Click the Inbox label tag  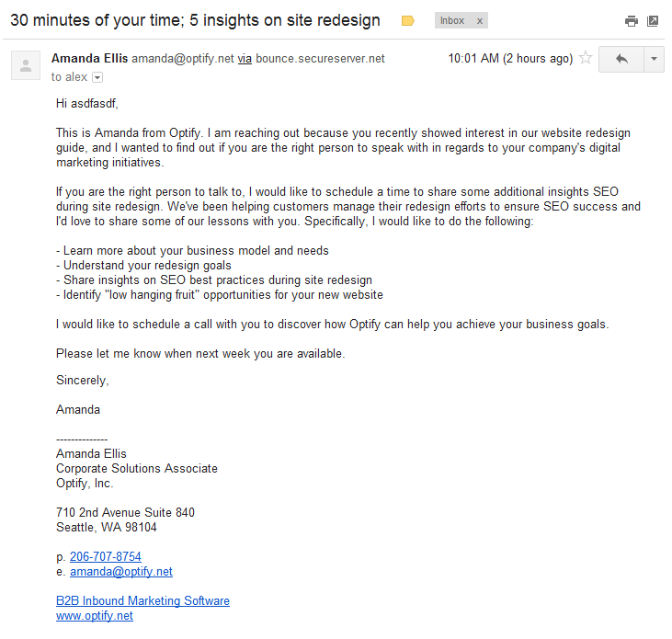tap(452, 21)
